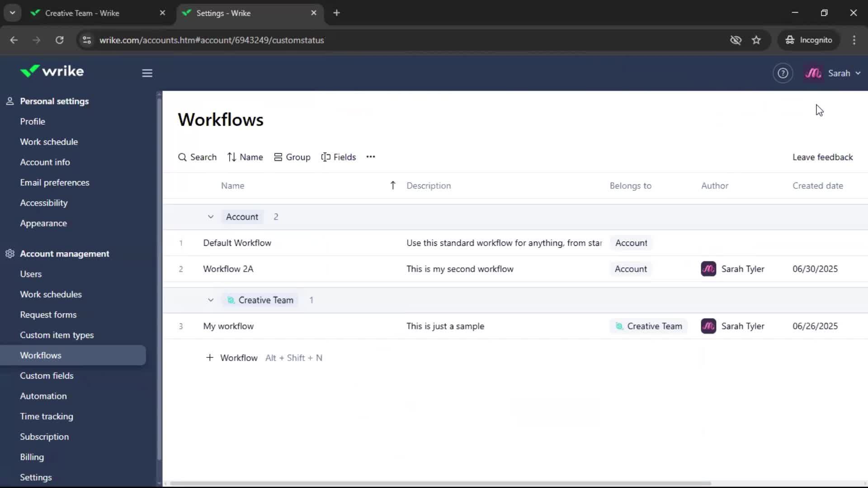
Task: Go back with the browser back arrow
Action: pos(14,40)
